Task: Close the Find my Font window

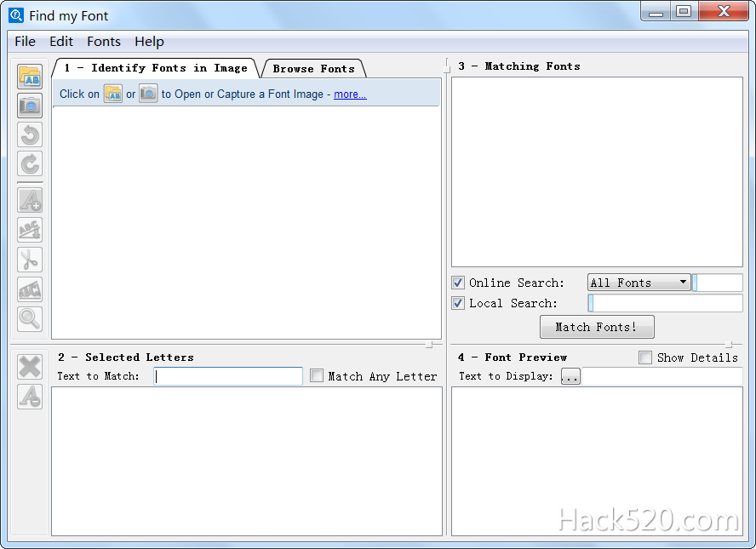Action: click(x=723, y=12)
